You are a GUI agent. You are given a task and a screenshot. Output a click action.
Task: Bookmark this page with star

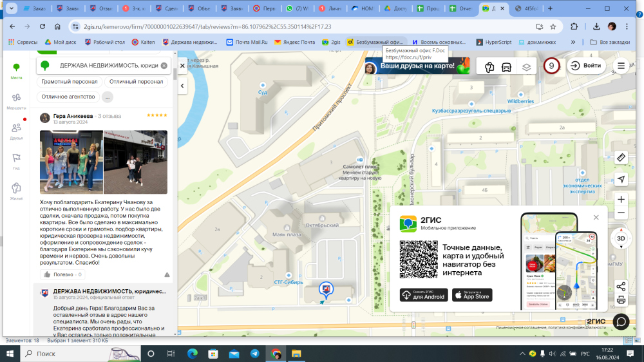[553, 26]
